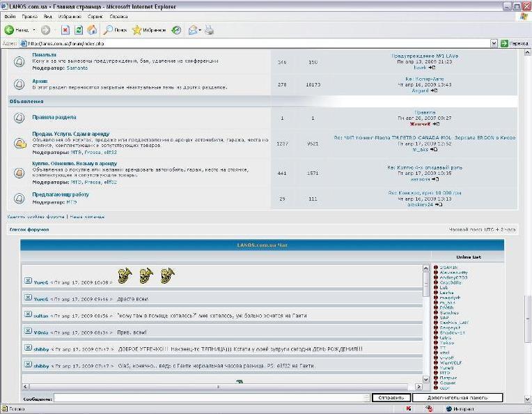Open the Поиск search magnifier
Screen dimensions: 532x414
(116, 30)
